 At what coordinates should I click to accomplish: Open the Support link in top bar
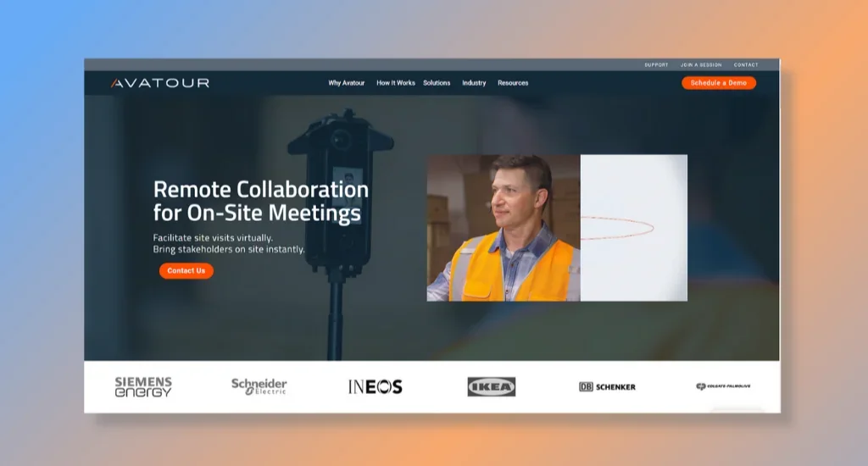656,65
